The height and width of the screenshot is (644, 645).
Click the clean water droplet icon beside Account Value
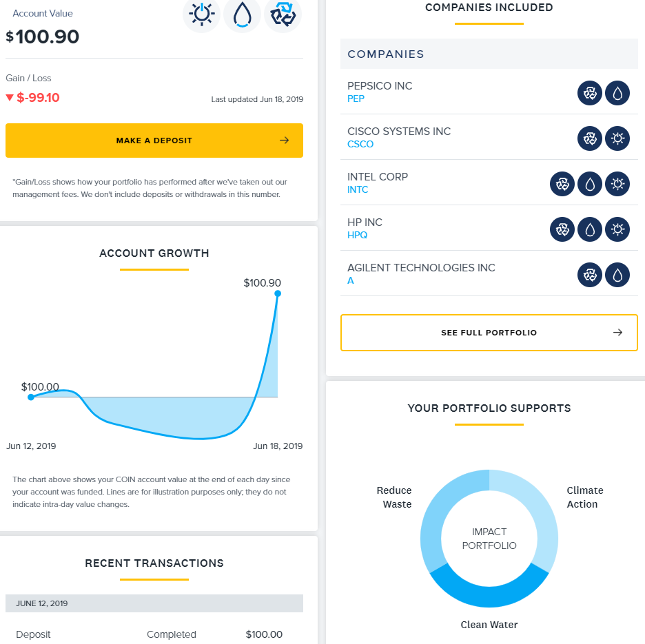(x=242, y=14)
